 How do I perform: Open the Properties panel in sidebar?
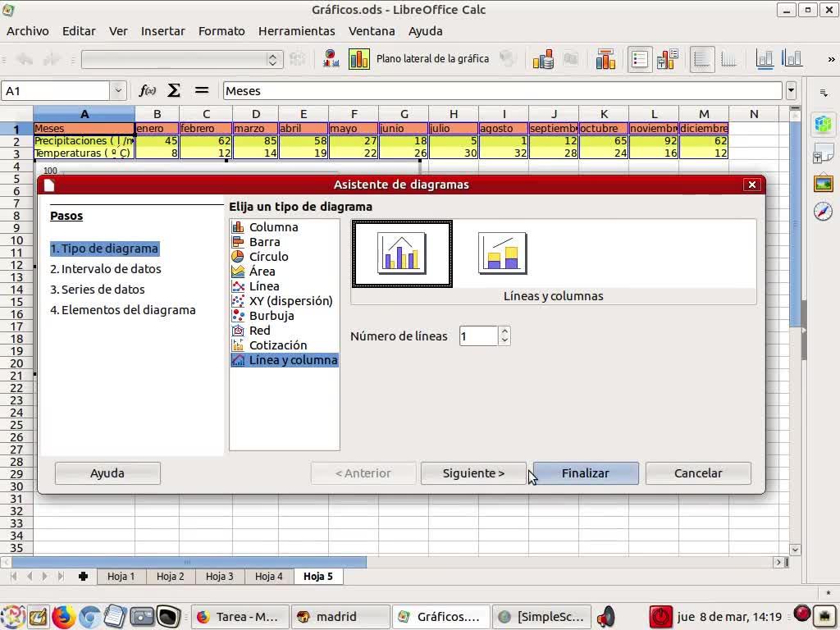[823, 125]
